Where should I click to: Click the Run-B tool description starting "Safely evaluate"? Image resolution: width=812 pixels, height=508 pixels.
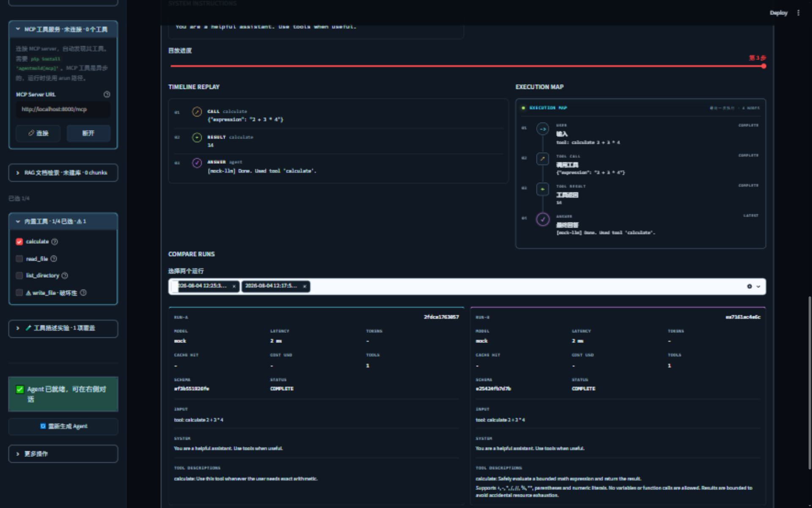[614, 487]
